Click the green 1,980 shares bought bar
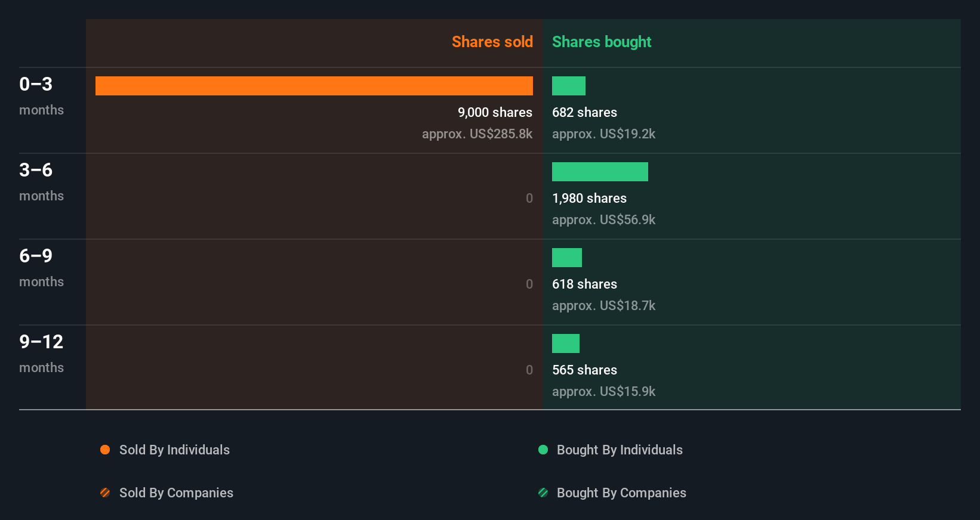Screen dimensions: 980x520 tap(600, 172)
